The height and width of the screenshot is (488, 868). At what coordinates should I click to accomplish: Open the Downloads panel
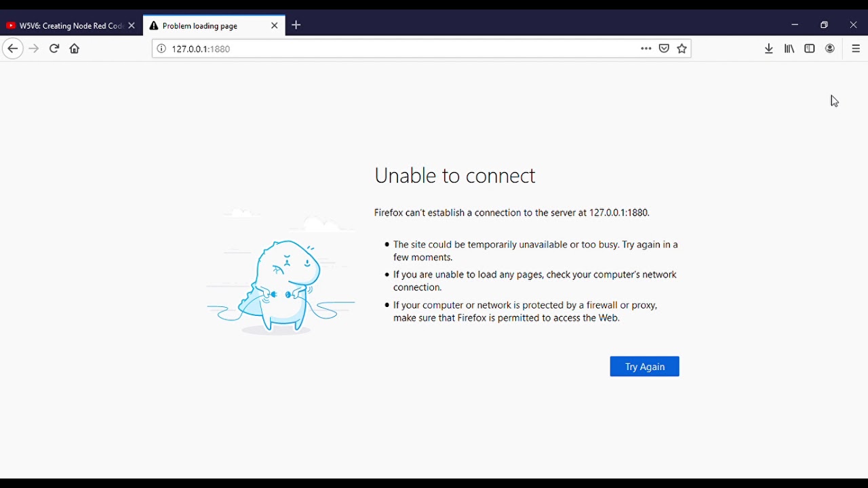[x=769, y=49]
